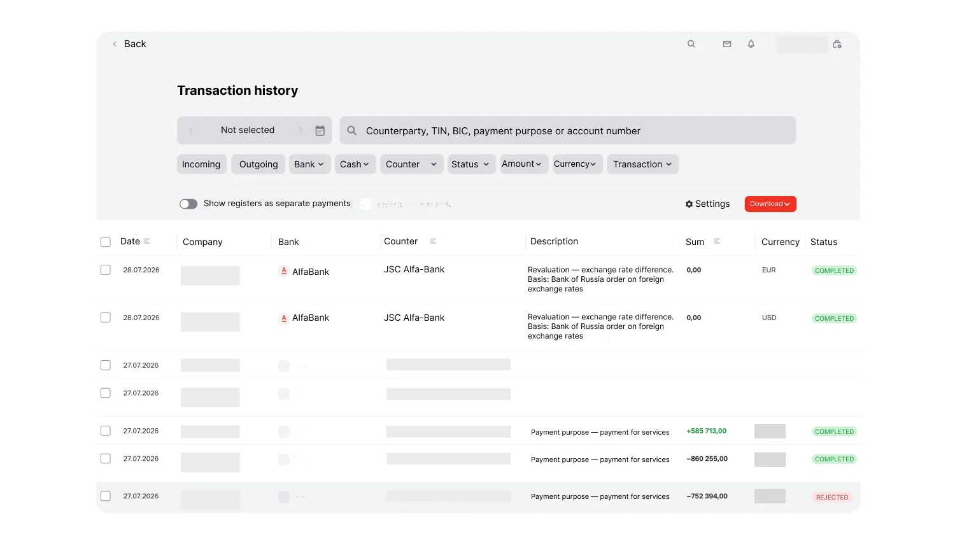
Task: Click COMPLETED badge in +585 713,00 row
Action: point(835,431)
